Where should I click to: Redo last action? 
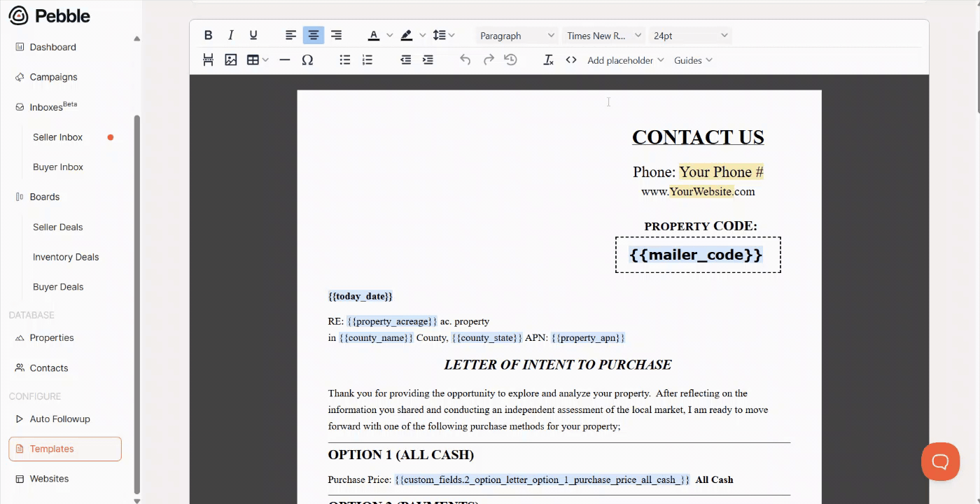pyautogui.click(x=489, y=60)
